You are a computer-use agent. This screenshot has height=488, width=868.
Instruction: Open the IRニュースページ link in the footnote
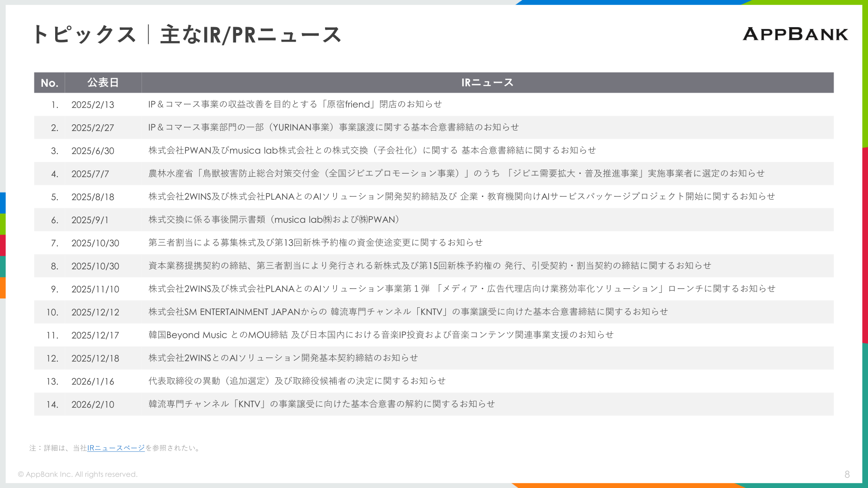(116, 448)
